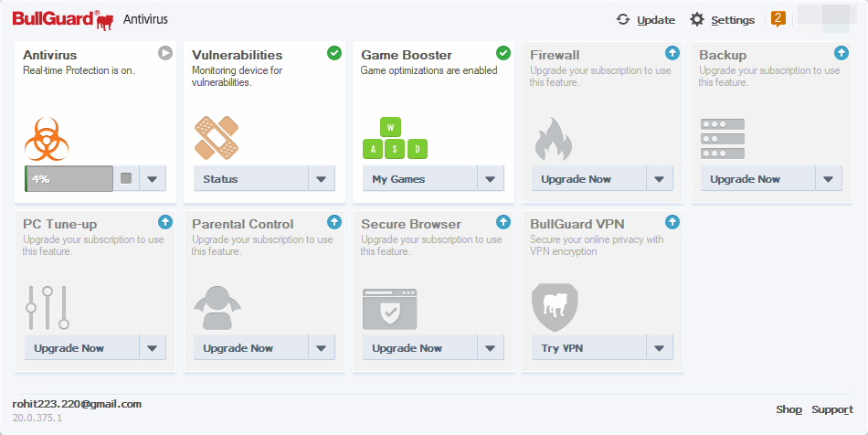868x435 pixels.
Task: Stop the antivirus scan with square button
Action: pyautogui.click(x=126, y=178)
